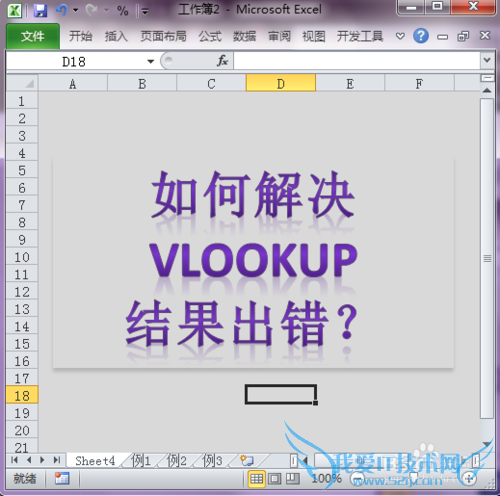Open the 公式 ribbon tab

[x=210, y=36]
